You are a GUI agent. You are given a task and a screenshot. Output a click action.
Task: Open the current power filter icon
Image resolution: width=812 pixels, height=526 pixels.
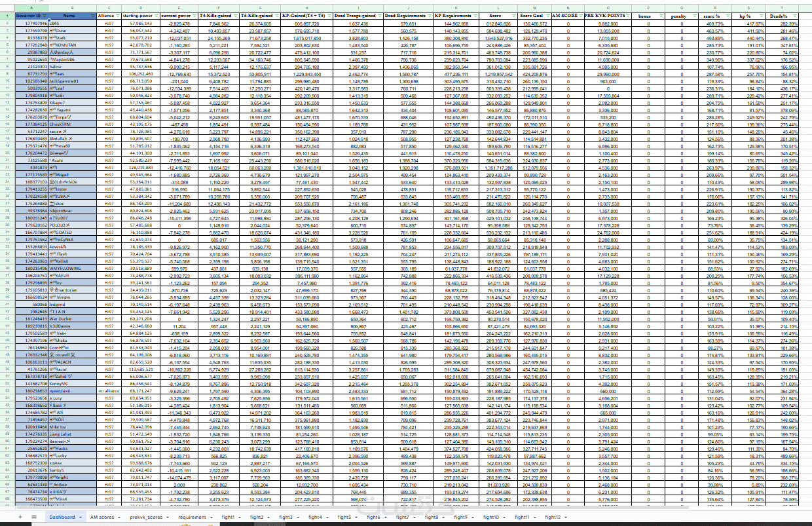point(194,16)
